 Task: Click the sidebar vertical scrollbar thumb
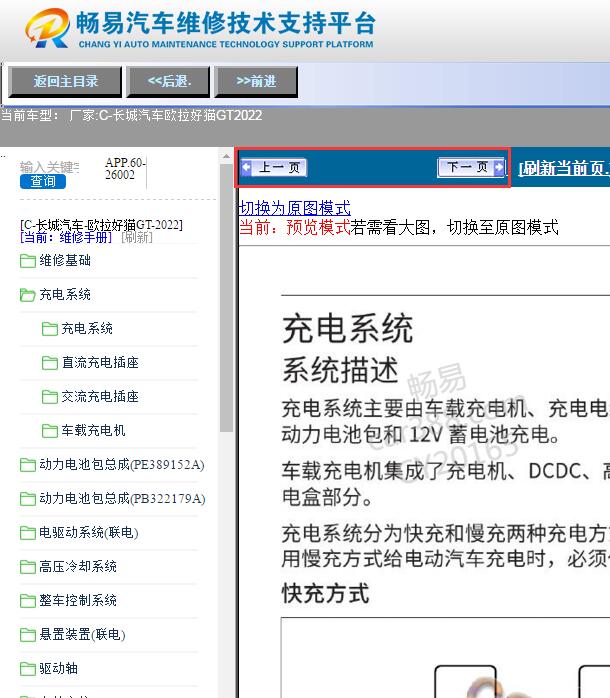point(226,298)
